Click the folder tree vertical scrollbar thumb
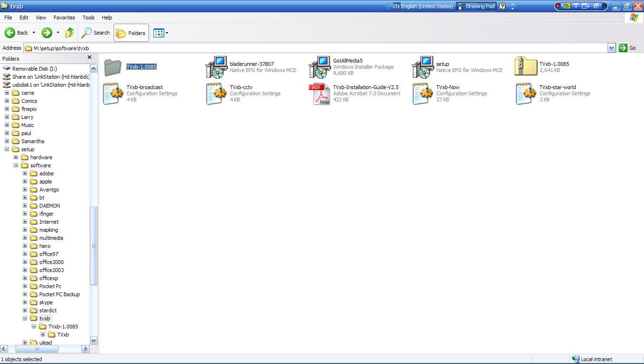This screenshot has height=364, width=644. [x=93, y=246]
